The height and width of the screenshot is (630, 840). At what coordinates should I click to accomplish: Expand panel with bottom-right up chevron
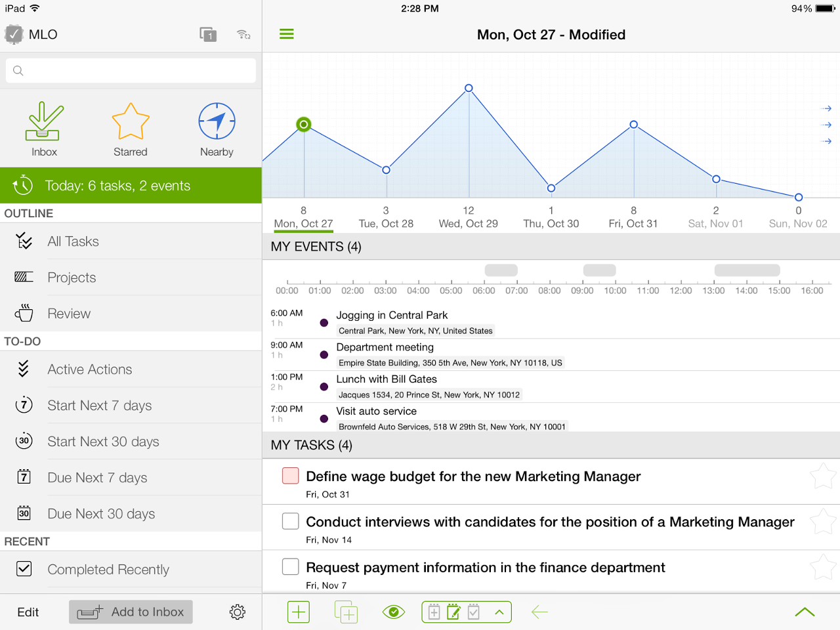[805, 612]
